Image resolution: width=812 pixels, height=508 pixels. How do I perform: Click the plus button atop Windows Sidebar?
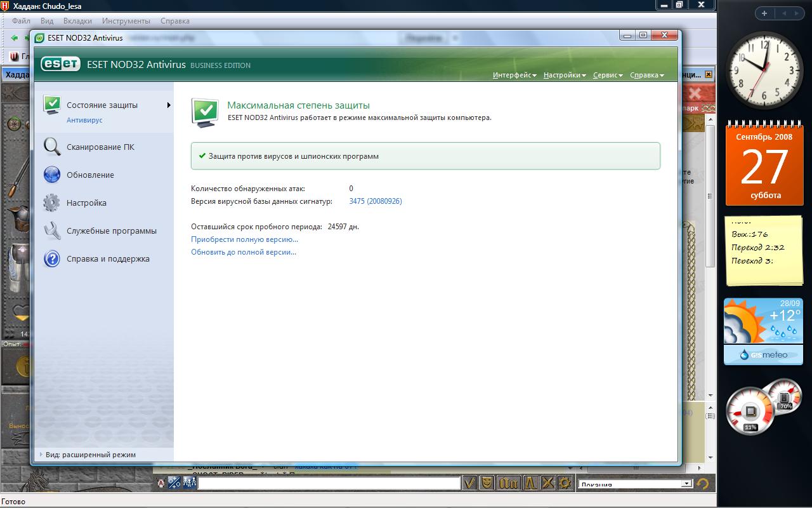pos(764,13)
